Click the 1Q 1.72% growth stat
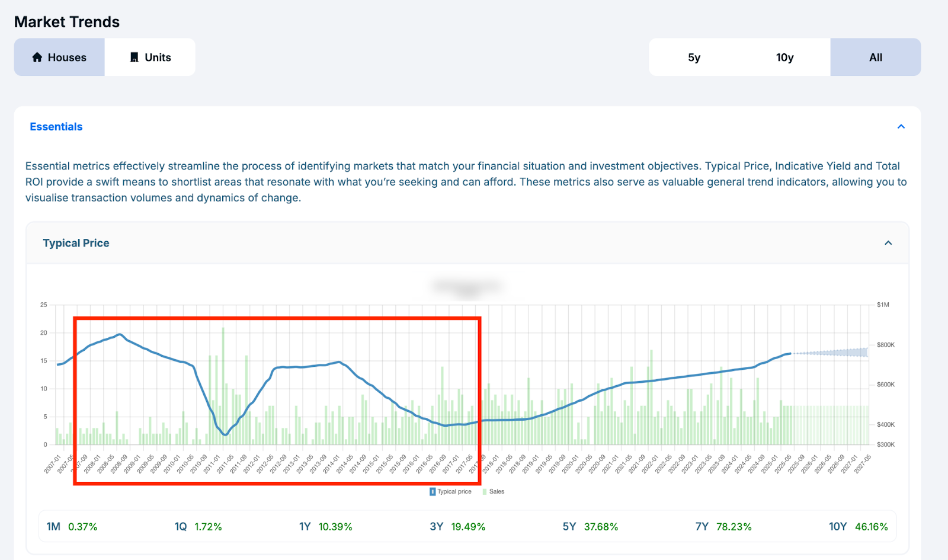The width and height of the screenshot is (948, 560). coord(198,527)
